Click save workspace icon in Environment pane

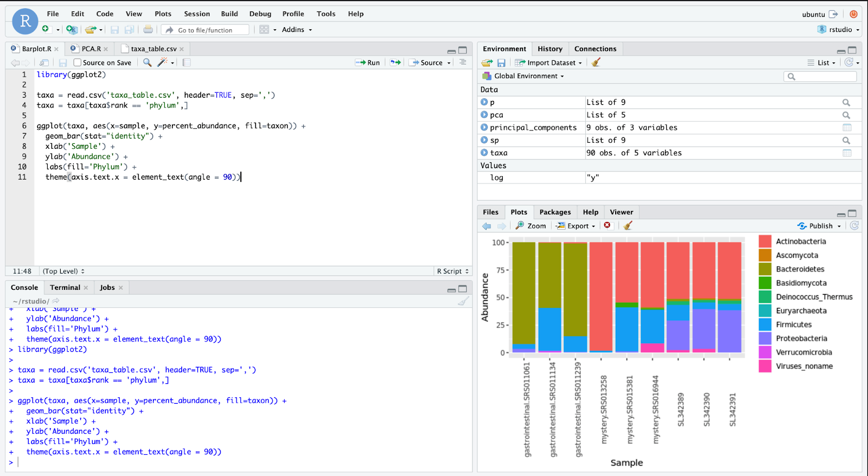[x=501, y=62]
